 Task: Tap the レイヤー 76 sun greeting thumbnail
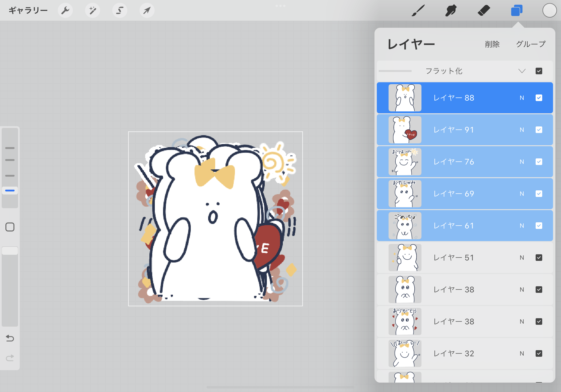pos(405,162)
